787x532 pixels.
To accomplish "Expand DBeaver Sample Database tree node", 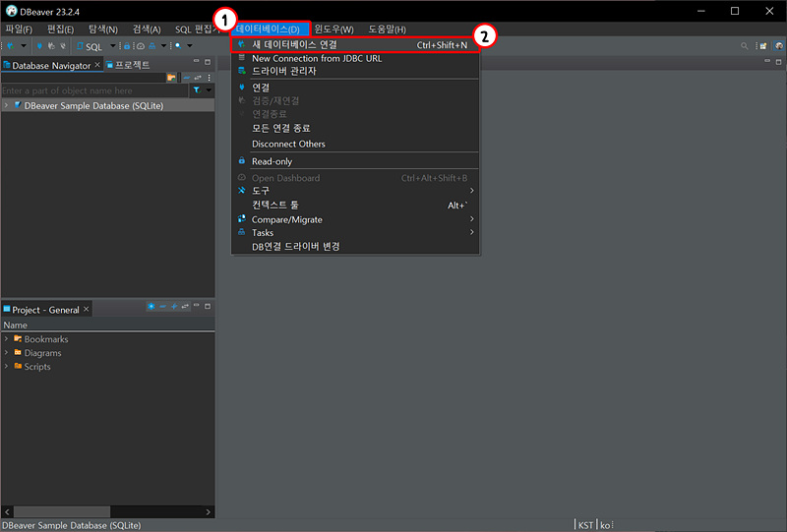I will pyautogui.click(x=7, y=105).
